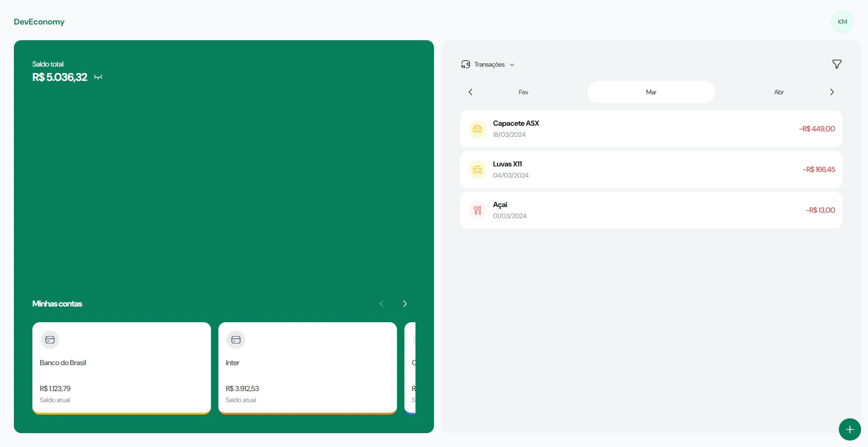Open the KM user avatar menu
868x447 pixels.
[x=842, y=22]
